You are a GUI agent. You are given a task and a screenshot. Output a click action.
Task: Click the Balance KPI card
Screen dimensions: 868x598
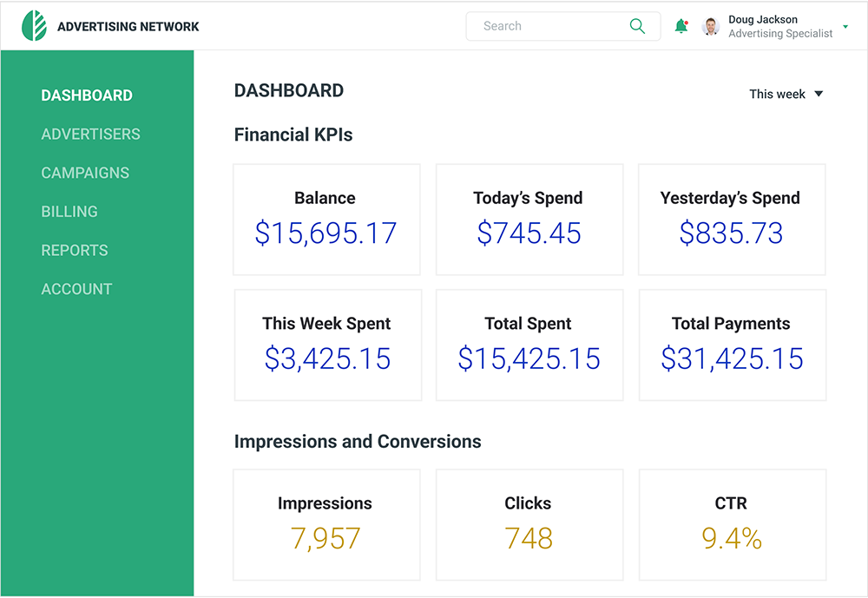click(326, 220)
